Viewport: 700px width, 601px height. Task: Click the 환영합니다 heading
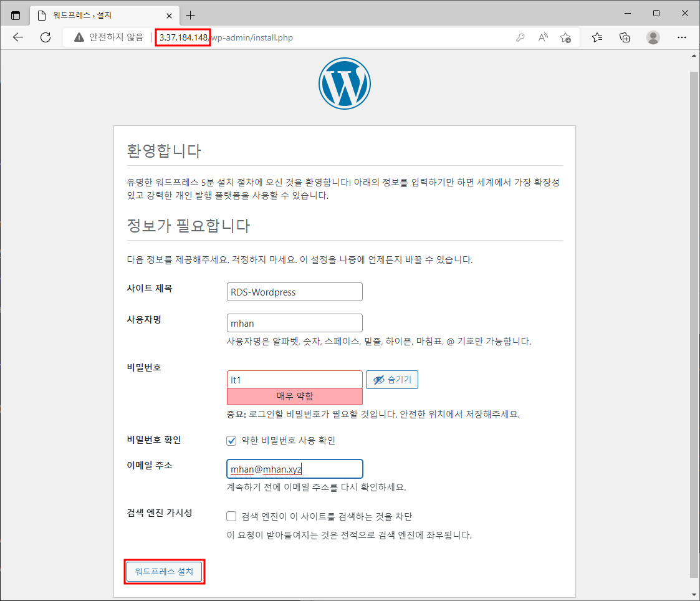164,151
